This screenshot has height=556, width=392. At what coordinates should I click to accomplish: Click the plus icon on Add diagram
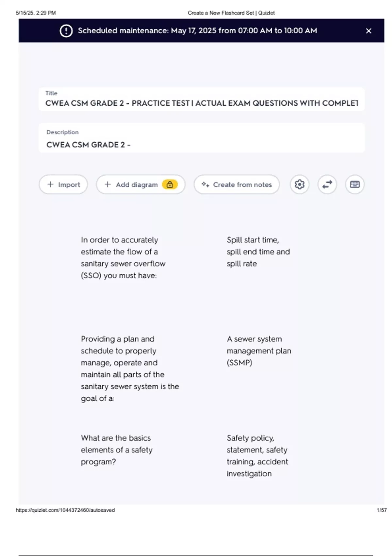click(x=107, y=184)
